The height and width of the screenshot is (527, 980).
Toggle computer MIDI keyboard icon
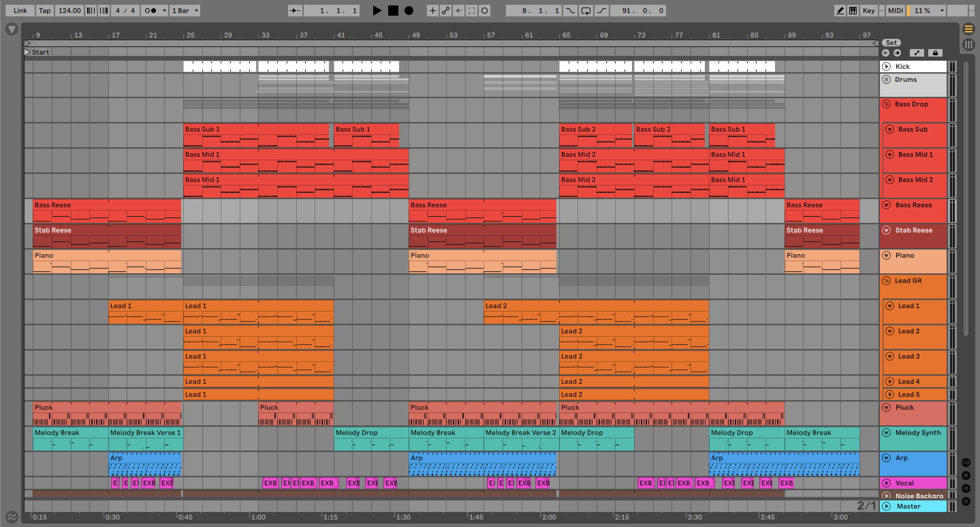pos(853,11)
